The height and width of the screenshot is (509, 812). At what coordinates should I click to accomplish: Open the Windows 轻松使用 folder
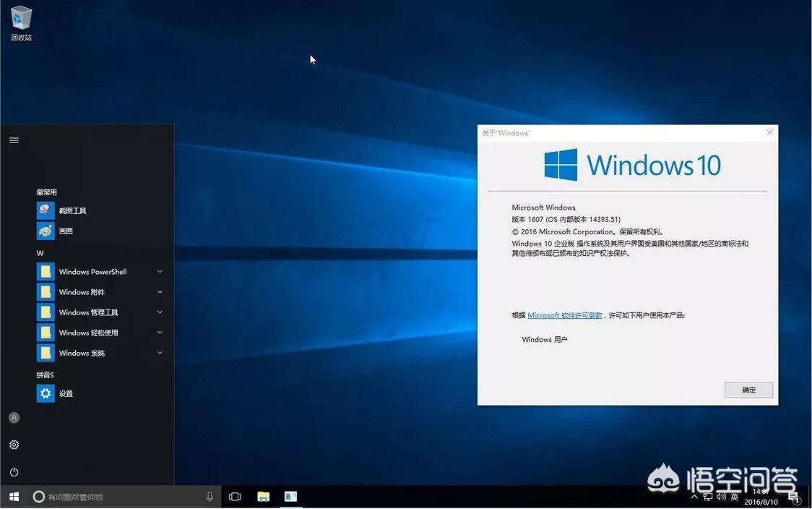click(100, 333)
